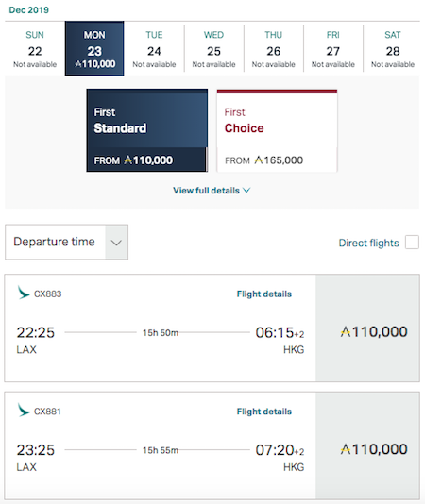Click the Cathay Pacific logo beside CX883
Viewport: 425px width, 504px height.
[24, 293]
